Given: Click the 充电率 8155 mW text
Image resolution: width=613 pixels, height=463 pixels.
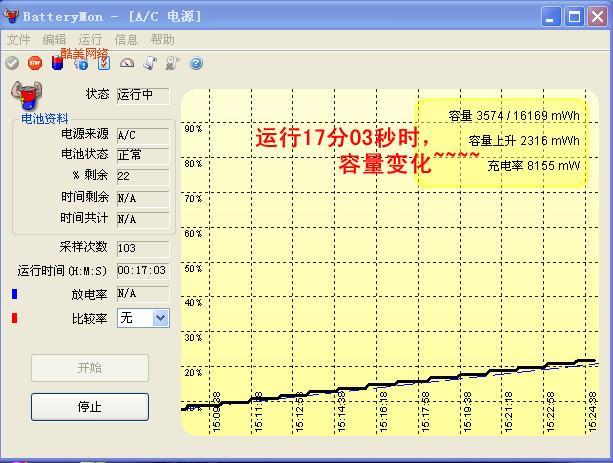Looking at the screenshot, I should click(x=534, y=166).
